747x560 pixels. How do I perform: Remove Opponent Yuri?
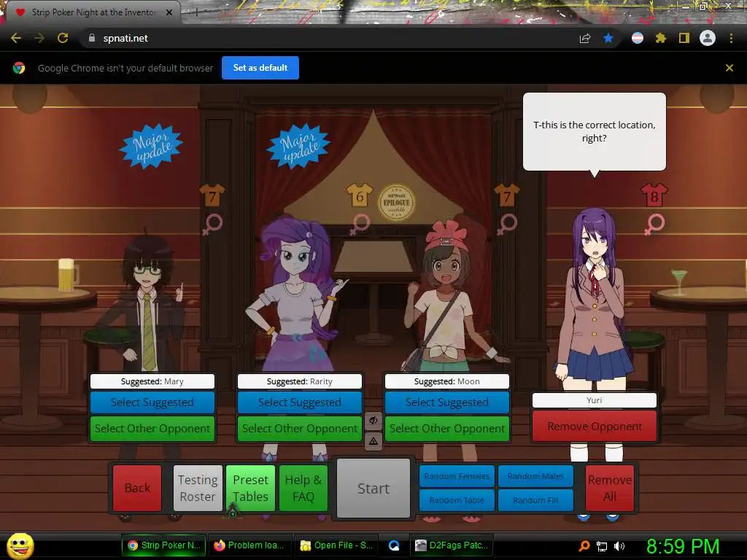point(595,426)
